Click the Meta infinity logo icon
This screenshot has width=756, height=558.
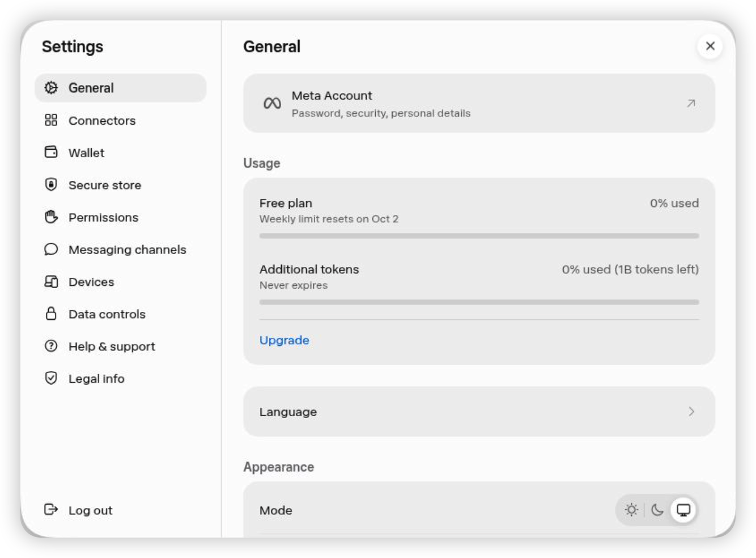click(x=272, y=103)
